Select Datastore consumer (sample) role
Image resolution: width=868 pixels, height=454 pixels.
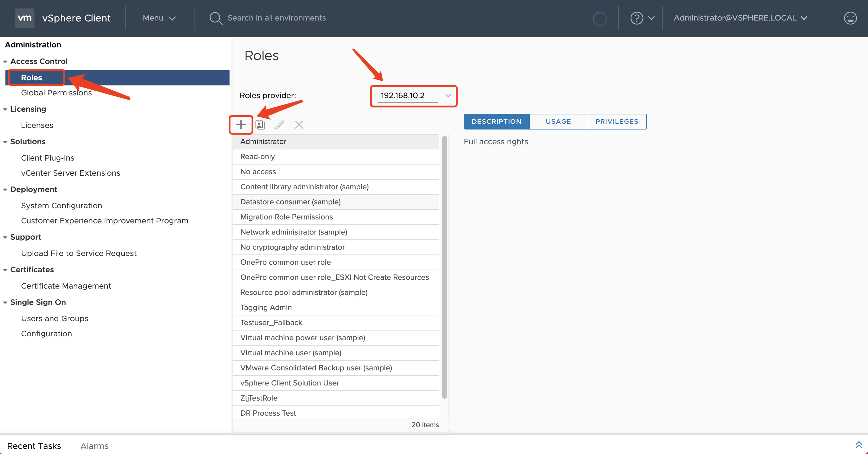[336, 202]
